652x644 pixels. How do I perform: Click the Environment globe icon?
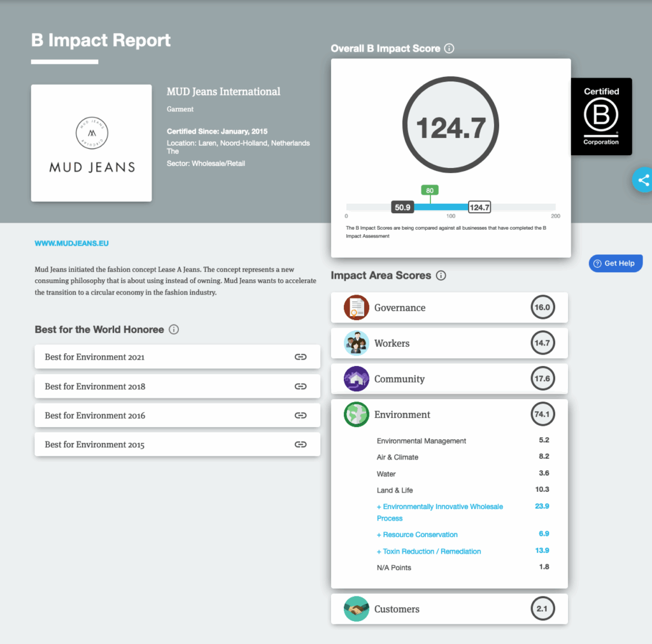(357, 414)
